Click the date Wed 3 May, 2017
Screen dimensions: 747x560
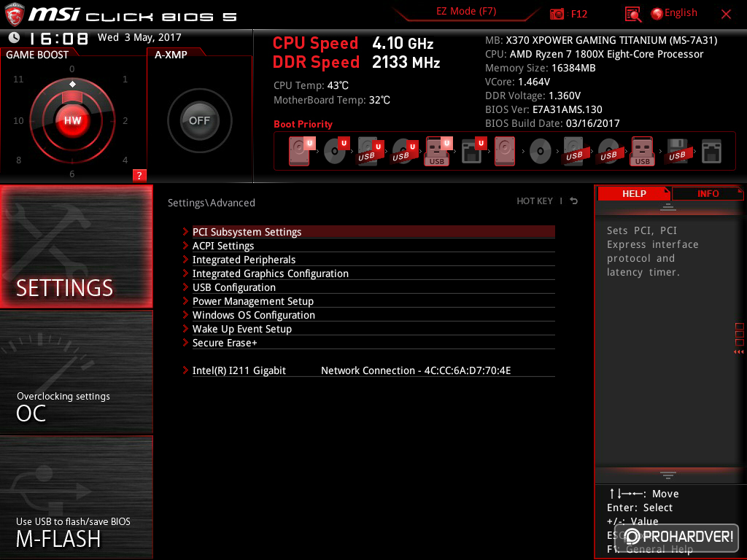tap(139, 37)
